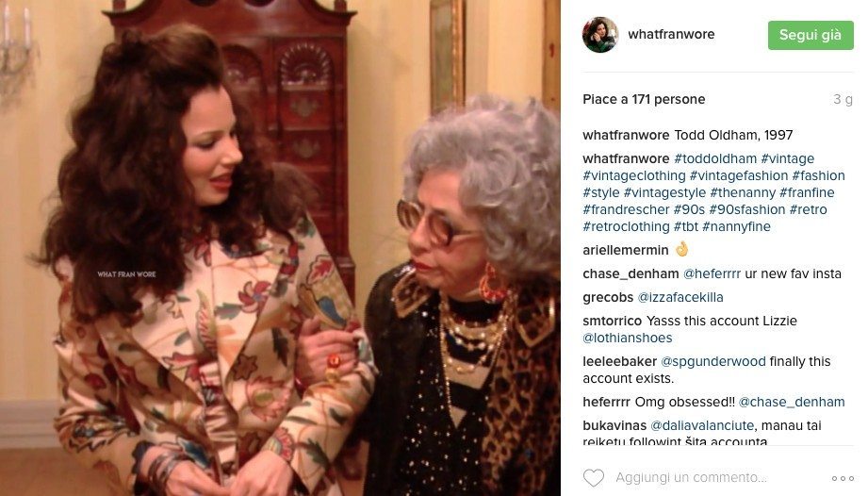View the Piace a 171 persone likes
This screenshot has height=496, width=868.
(x=644, y=99)
